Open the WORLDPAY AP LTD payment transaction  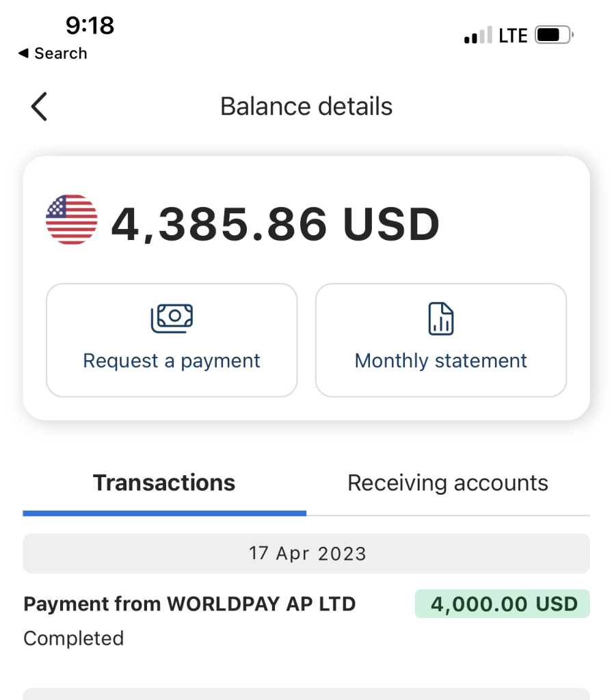click(x=189, y=604)
